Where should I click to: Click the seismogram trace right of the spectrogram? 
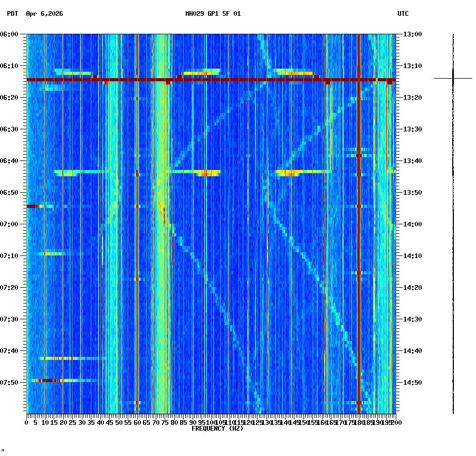coord(454,211)
